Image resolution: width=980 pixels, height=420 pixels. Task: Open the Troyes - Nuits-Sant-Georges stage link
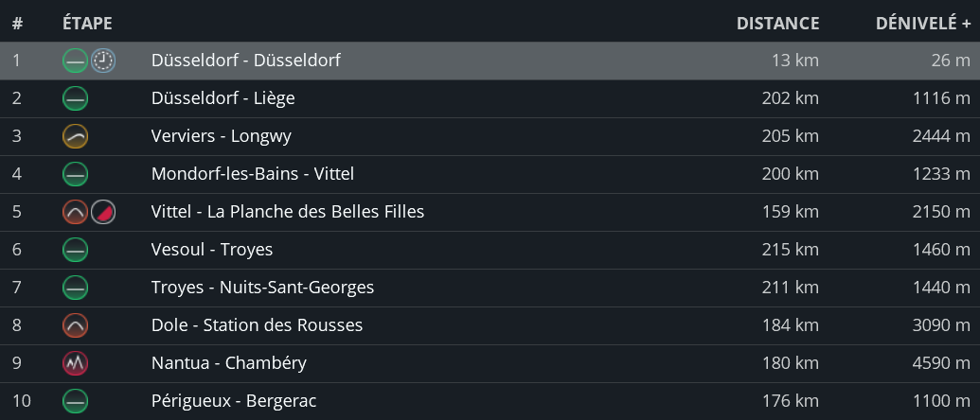262,288
